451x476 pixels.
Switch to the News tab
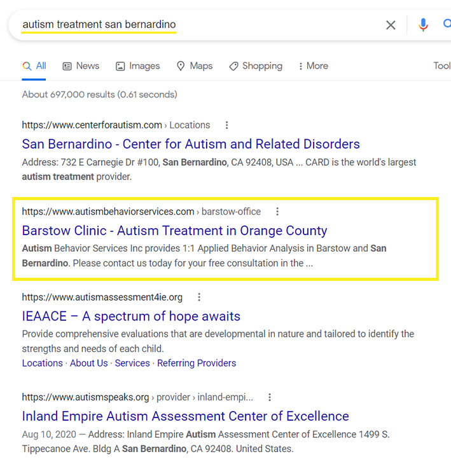coord(81,66)
